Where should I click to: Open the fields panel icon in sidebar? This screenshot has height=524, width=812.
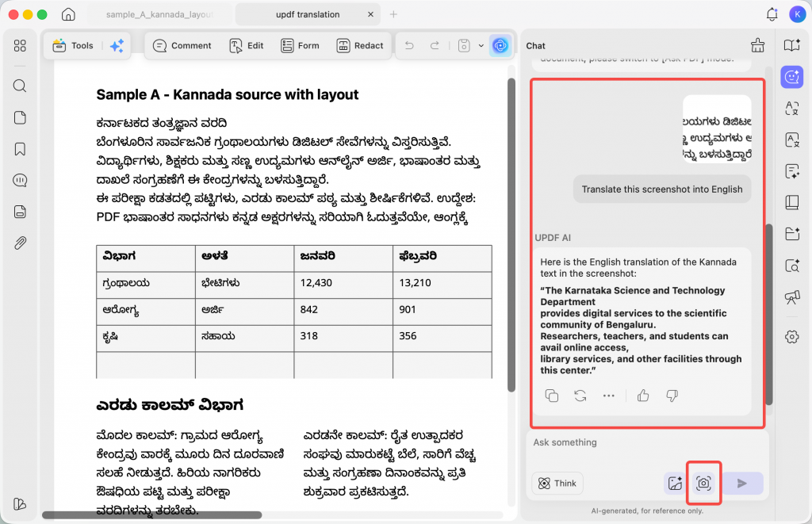(20, 212)
